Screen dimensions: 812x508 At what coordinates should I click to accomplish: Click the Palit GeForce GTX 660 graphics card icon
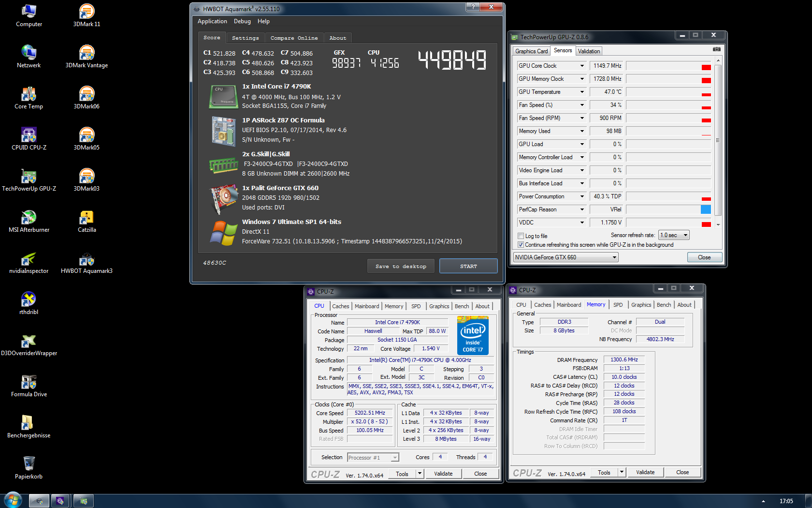[223, 198]
